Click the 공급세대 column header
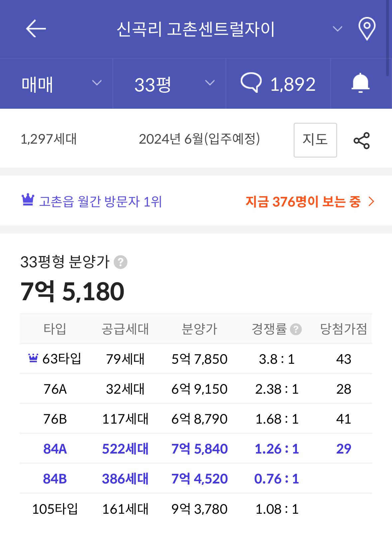392x535 pixels. tap(125, 329)
